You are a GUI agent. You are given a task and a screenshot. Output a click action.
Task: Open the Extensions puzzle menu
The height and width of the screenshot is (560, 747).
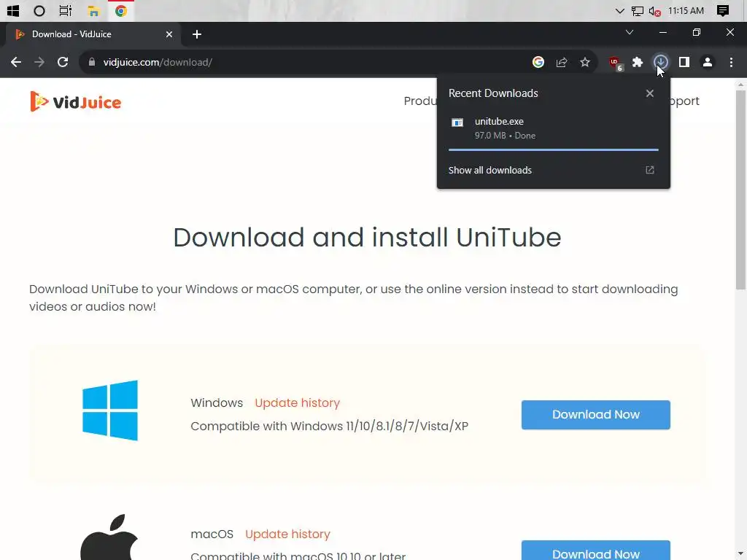tap(638, 63)
